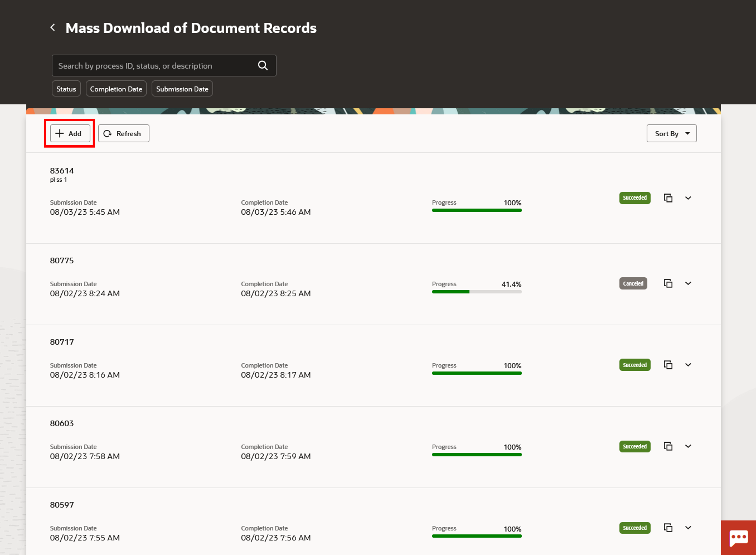Click progress bar of process 80717
This screenshot has width=756, height=555.
point(477,373)
